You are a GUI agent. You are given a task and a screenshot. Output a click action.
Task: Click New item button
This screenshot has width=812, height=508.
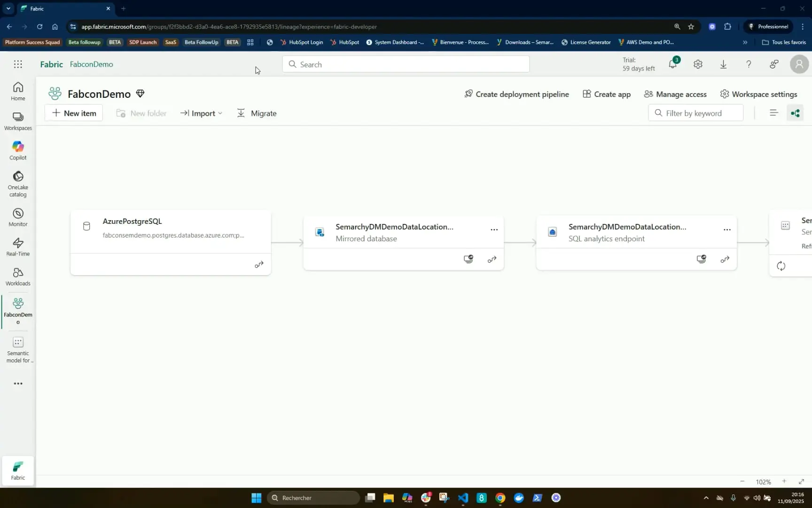(x=74, y=113)
